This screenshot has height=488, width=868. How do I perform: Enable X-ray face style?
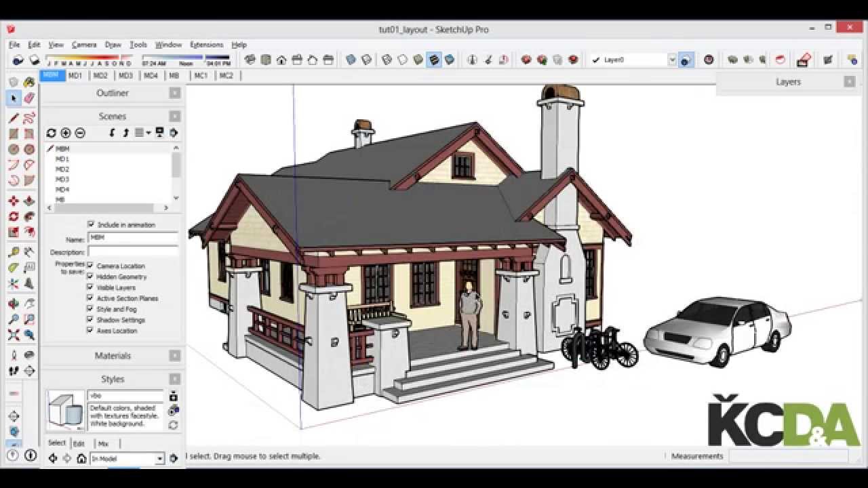[x=351, y=60]
